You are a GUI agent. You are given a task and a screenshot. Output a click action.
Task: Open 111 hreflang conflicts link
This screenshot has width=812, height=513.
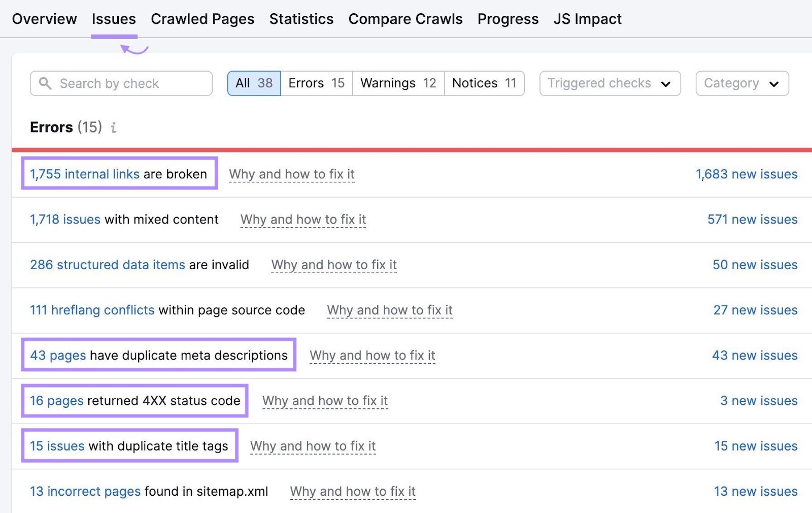(x=92, y=310)
